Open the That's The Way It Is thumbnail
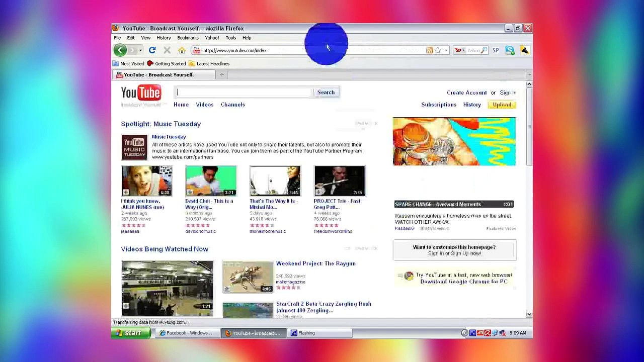Screen dimensions: 644x362 pyautogui.click(x=275, y=180)
